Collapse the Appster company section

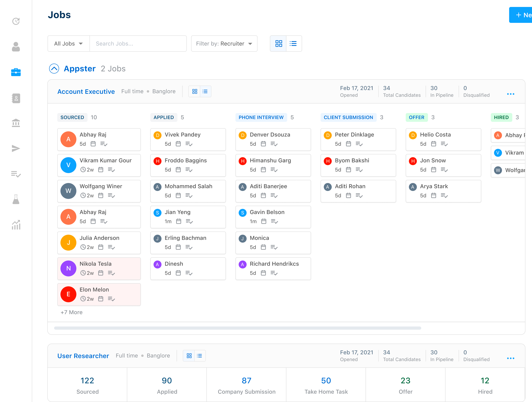(54, 69)
